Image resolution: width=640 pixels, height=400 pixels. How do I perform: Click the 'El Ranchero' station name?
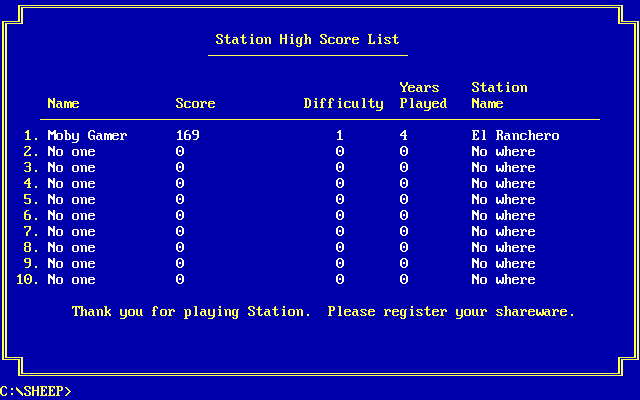(515, 135)
